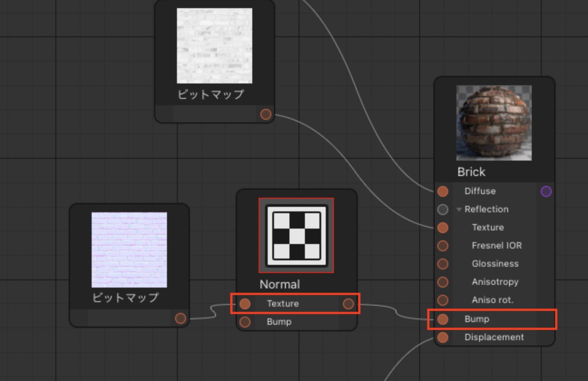Click the Bump input socket on Brick
Screen dimensions: 588x381
pos(443,319)
